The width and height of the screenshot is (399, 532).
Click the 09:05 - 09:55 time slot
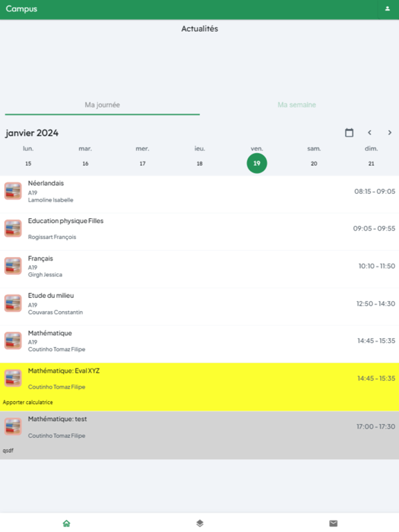tap(374, 229)
